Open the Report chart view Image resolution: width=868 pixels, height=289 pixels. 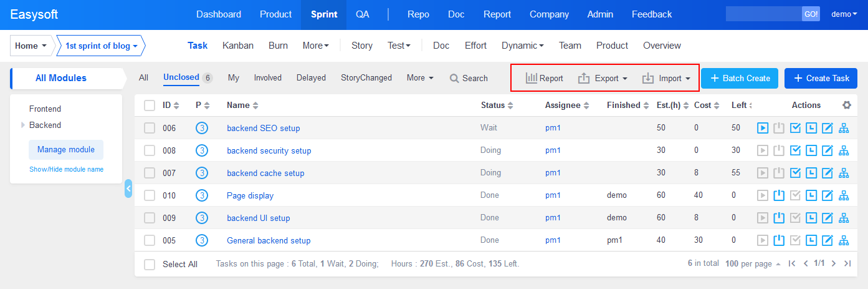point(544,78)
